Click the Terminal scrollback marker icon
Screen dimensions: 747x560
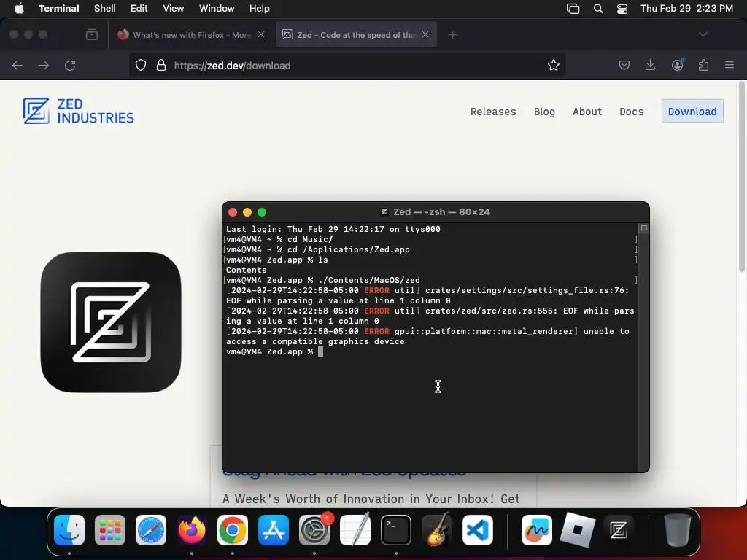[x=643, y=228]
